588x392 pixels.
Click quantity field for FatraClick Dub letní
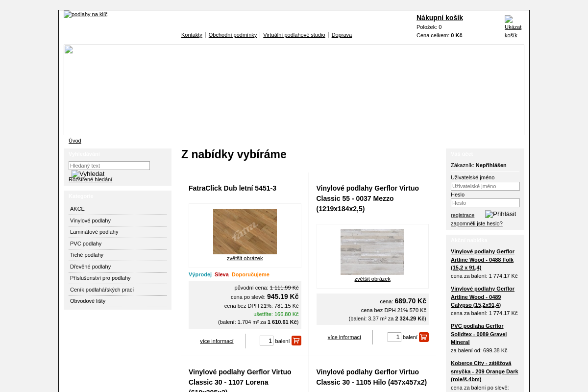pyautogui.click(x=267, y=341)
